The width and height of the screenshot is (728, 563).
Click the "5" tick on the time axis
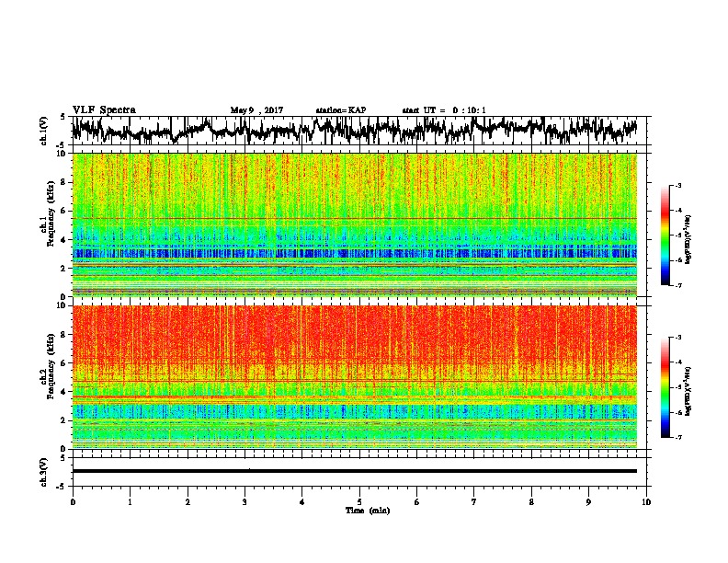[x=359, y=502]
